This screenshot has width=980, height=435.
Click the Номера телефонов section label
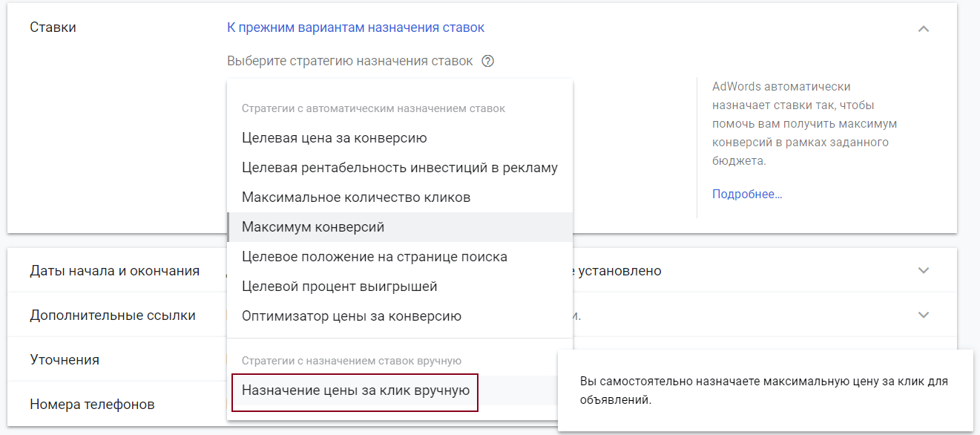pos(84,403)
